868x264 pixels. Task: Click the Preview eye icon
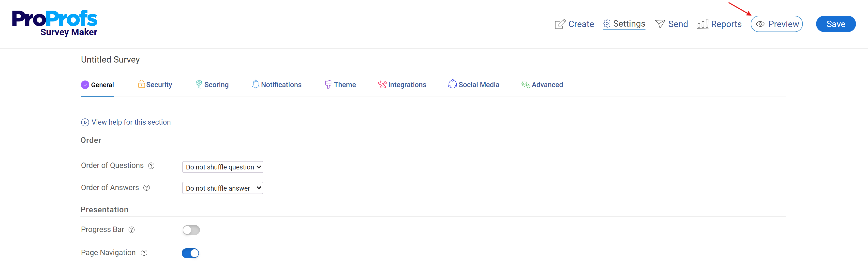click(x=760, y=24)
